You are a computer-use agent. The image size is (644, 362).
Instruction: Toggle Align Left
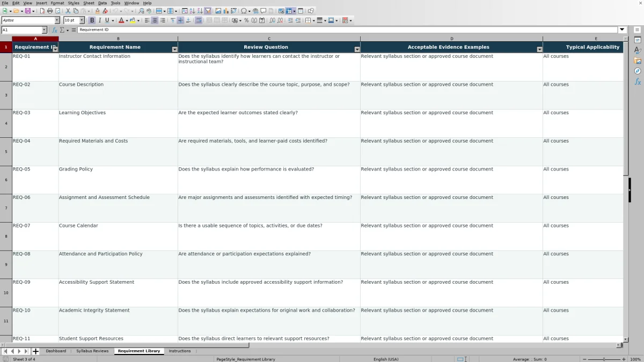[x=147, y=20]
